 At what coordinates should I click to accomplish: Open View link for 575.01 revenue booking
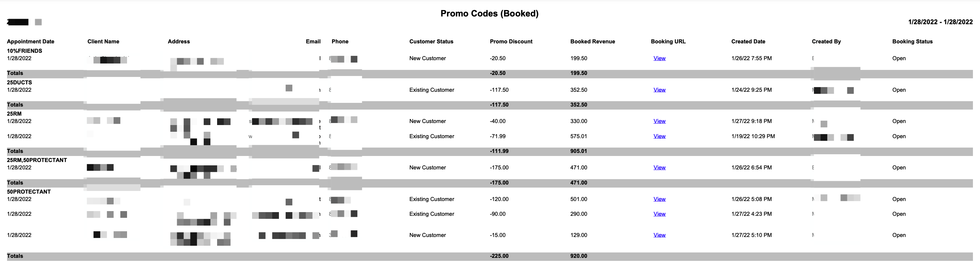click(659, 136)
